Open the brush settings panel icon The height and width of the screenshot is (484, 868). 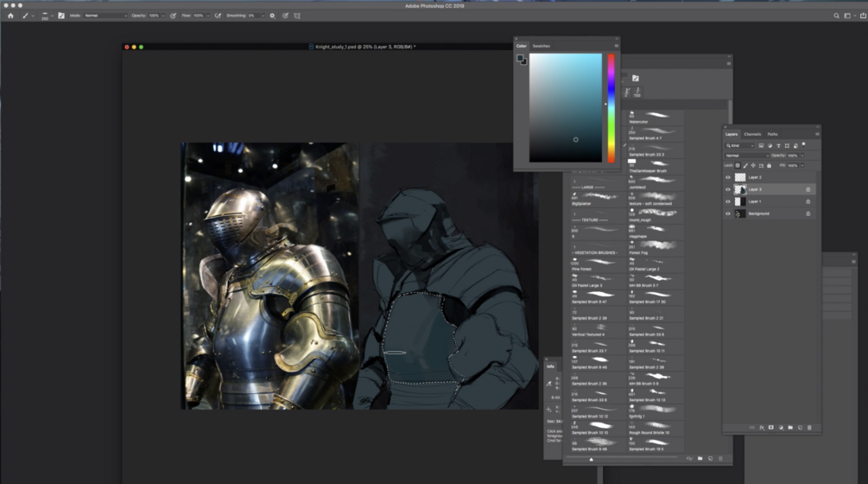coord(61,16)
